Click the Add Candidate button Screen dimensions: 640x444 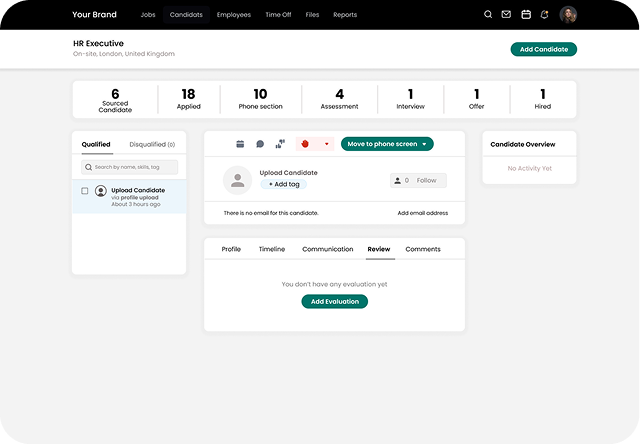coord(544,49)
